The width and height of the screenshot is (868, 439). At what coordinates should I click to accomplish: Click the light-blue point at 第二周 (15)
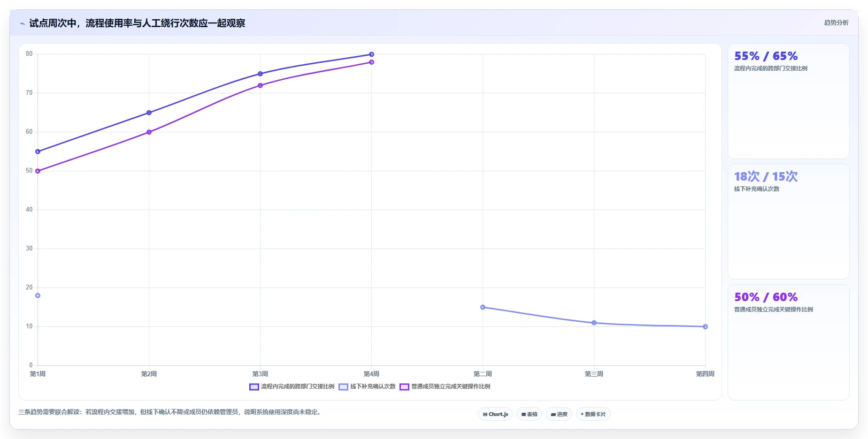tap(483, 307)
